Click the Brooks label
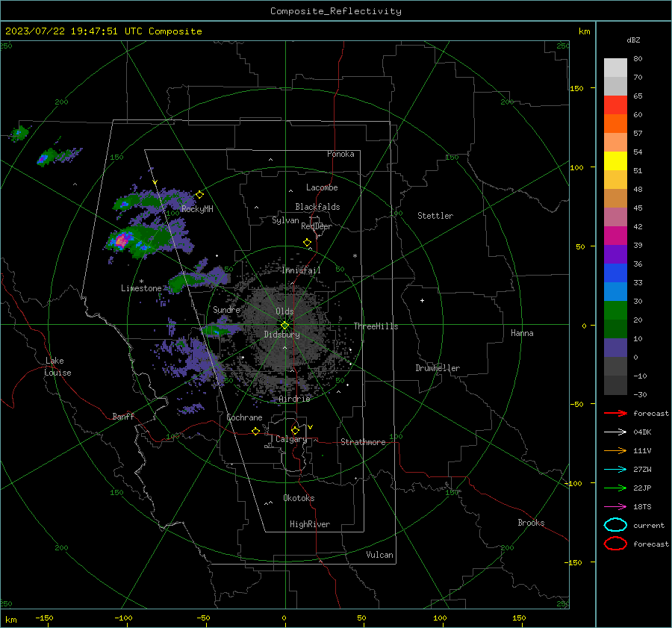This screenshot has height=628, width=672. (531, 523)
